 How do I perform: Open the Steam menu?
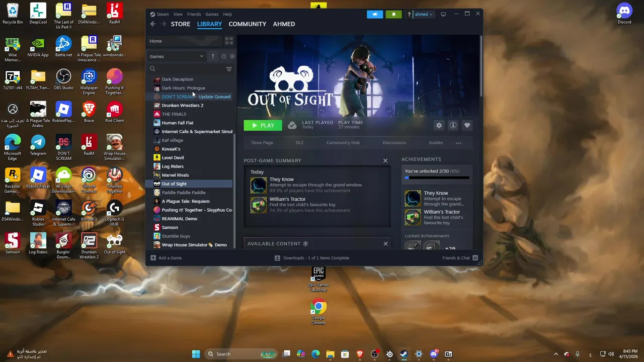[163, 14]
